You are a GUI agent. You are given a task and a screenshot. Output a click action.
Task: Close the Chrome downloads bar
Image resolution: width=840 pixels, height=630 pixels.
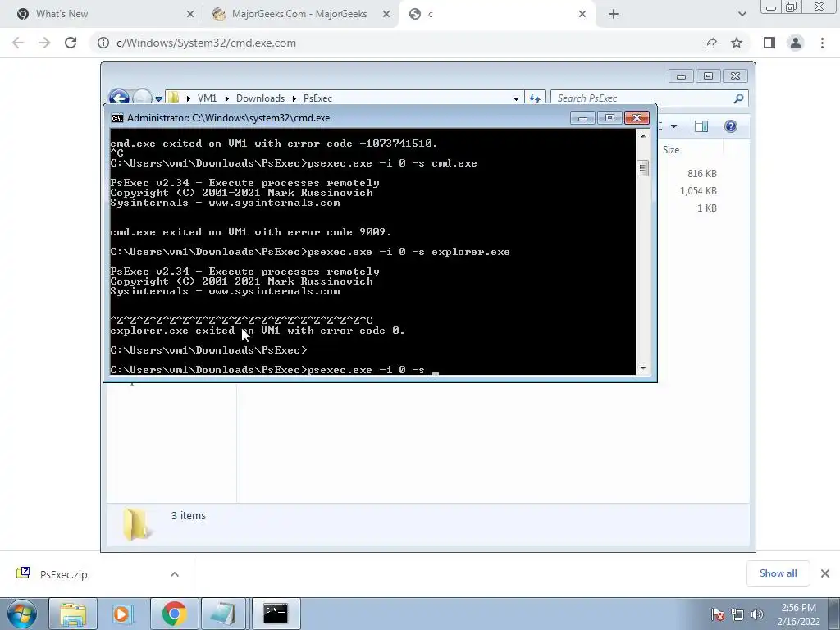tap(825, 573)
